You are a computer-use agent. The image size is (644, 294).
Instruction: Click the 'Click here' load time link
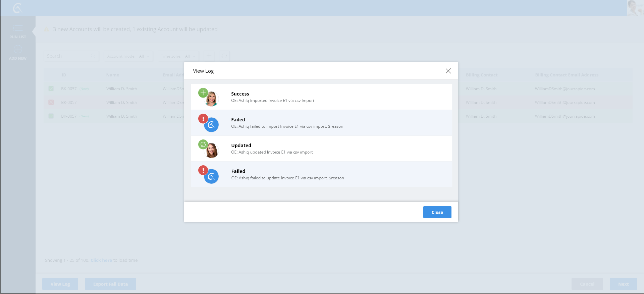tap(101, 260)
